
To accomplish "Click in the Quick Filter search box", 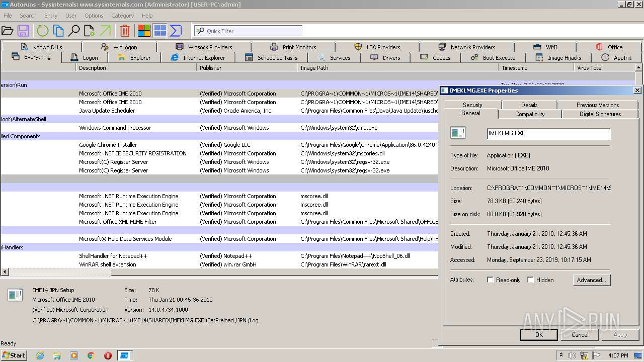I will tap(249, 31).
